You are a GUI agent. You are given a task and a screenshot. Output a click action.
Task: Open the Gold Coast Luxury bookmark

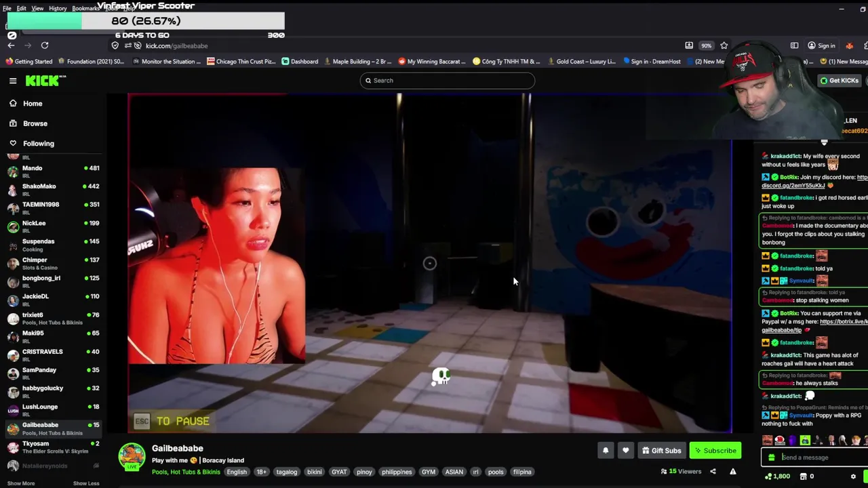[x=580, y=62]
